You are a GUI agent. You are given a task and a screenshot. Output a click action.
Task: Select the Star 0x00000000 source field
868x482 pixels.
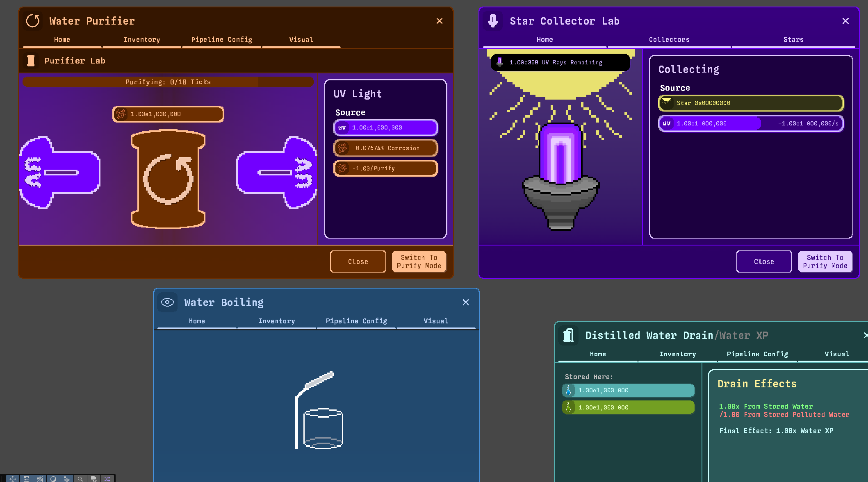point(750,103)
